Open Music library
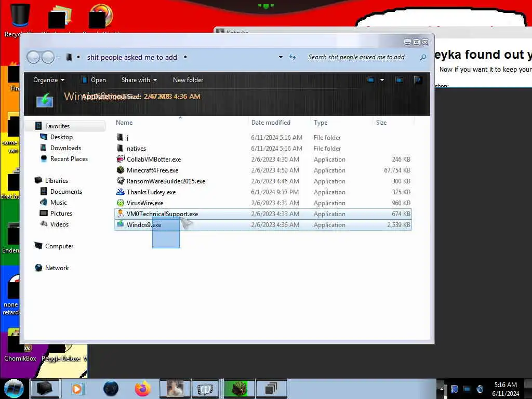 click(58, 202)
